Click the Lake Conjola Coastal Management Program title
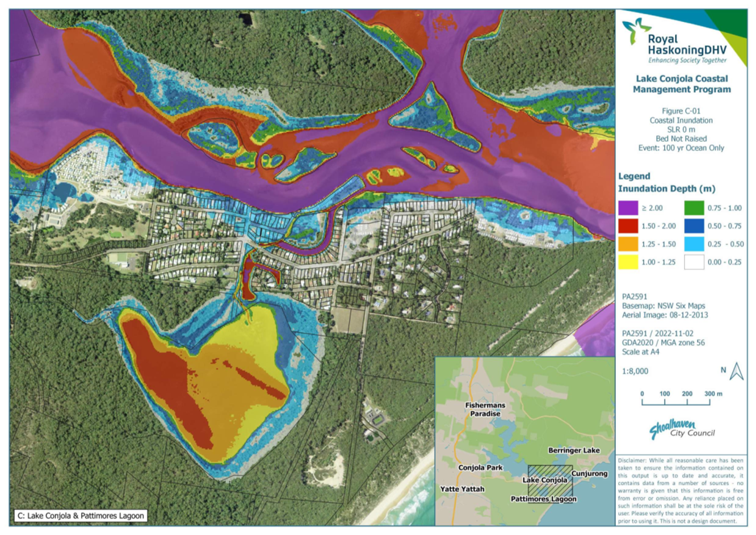 682,84
